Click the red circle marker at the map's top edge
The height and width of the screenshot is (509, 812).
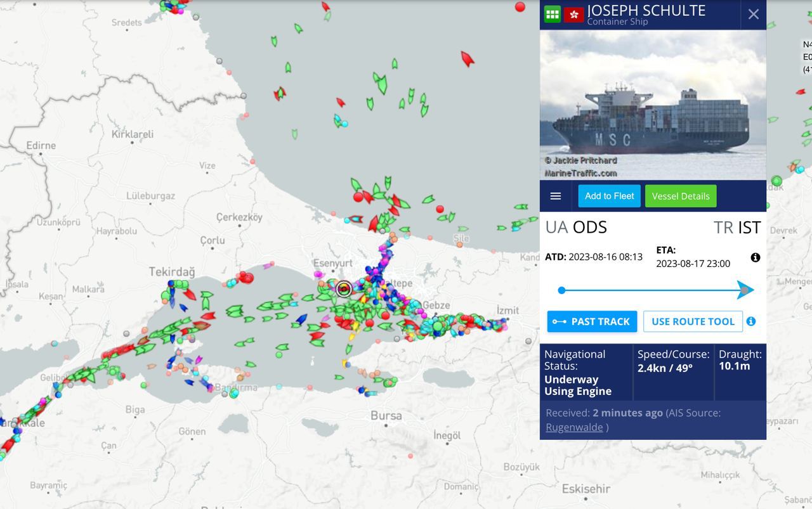[x=520, y=7]
